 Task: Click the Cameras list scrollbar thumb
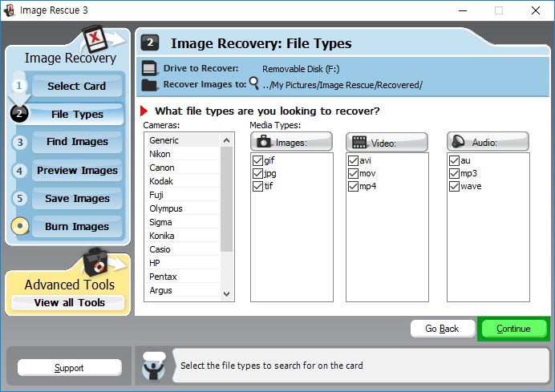(226, 199)
